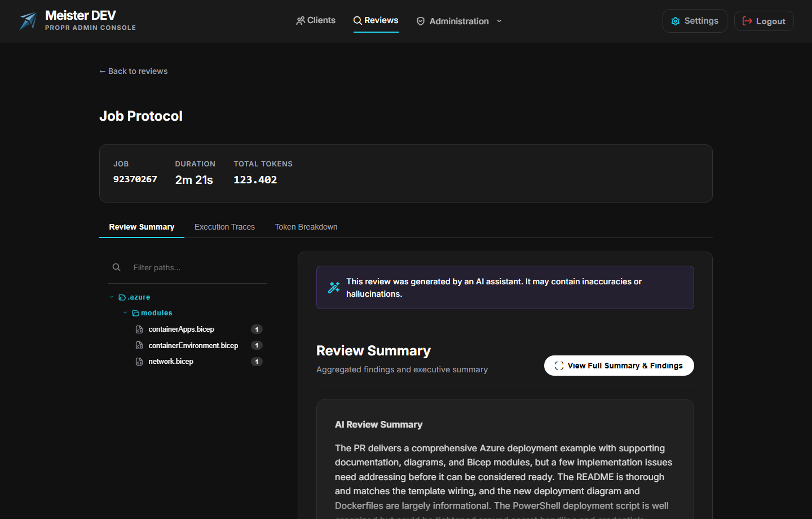Click the Review Summary section heading
Image resolution: width=812 pixels, height=519 pixels.
point(373,351)
